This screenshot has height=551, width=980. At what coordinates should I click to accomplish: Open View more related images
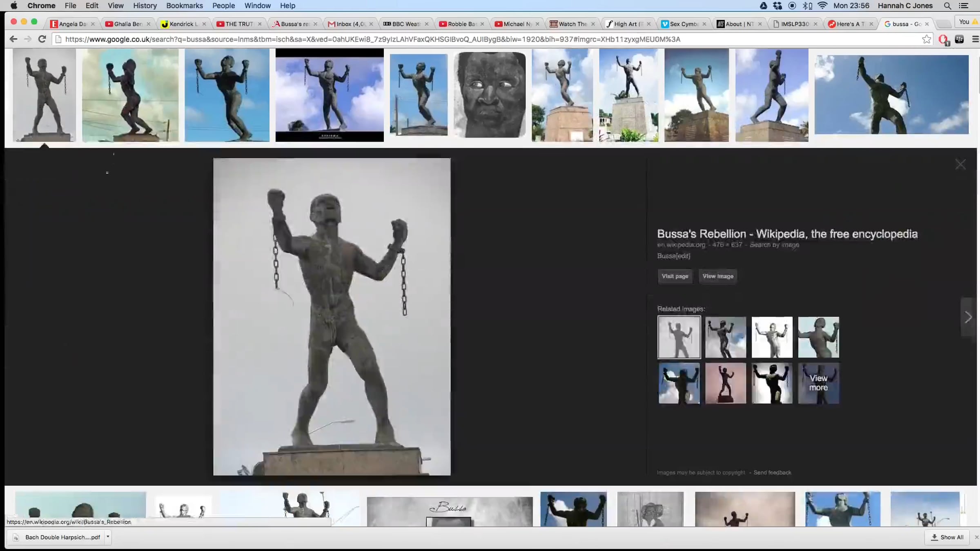click(x=818, y=383)
